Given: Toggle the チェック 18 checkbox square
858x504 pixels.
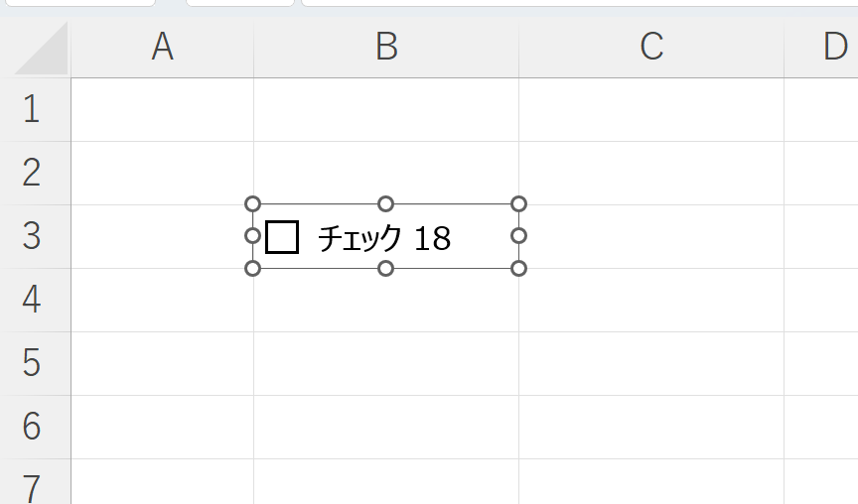Looking at the screenshot, I should pos(283,237).
